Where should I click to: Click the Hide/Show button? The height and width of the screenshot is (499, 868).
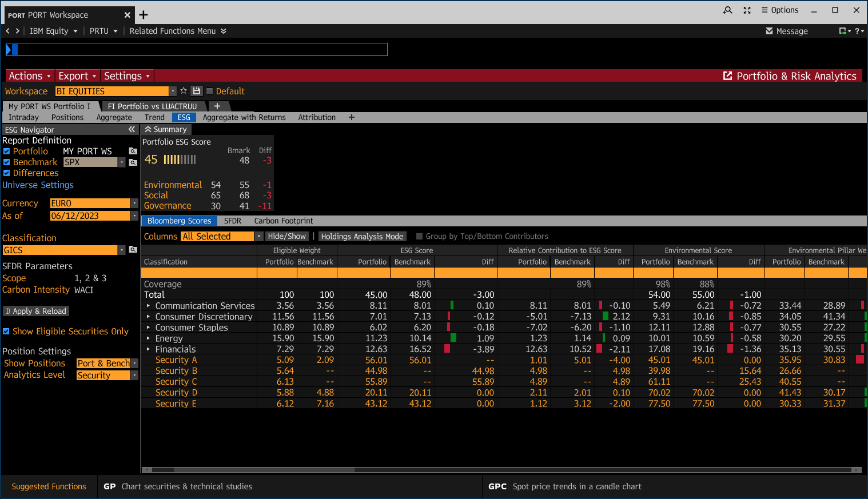click(x=287, y=236)
